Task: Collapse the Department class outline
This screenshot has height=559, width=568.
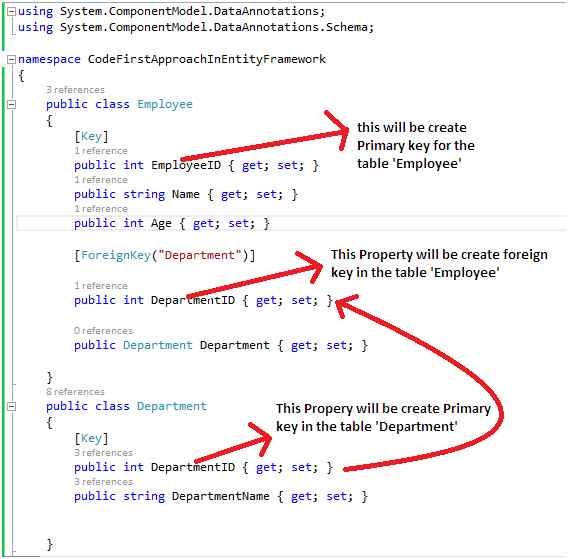Action: (12, 406)
